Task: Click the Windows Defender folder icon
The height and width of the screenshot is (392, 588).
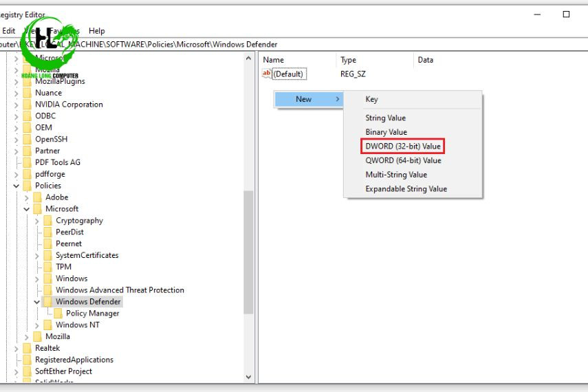Action: pyautogui.click(x=48, y=302)
